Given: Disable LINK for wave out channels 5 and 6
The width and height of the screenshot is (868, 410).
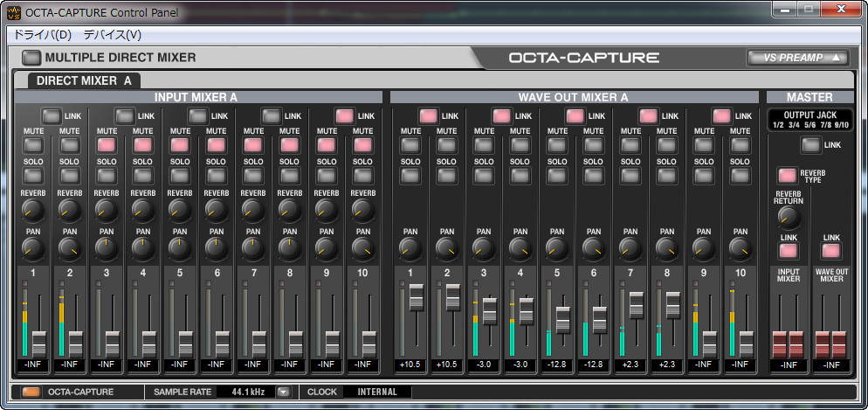Looking at the screenshot, I should [575, 115].
